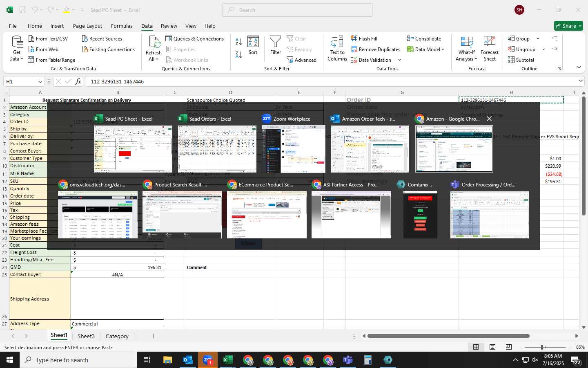Click the zoom slider handle

tap(542, 347)
